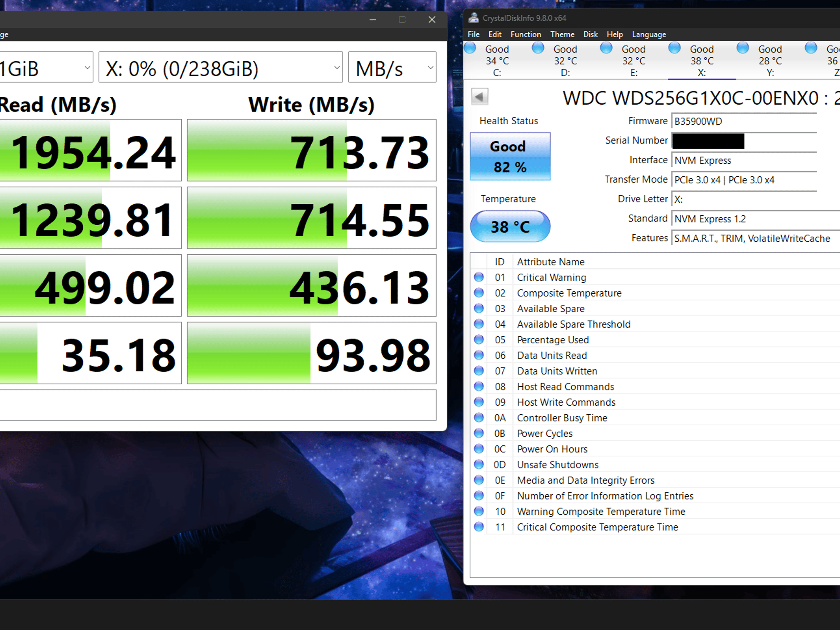The height and width of the screenshot is (630, 840).
Task: Open Language menu in CrystalDiskInfo
Action: click(x=649, y=34)
